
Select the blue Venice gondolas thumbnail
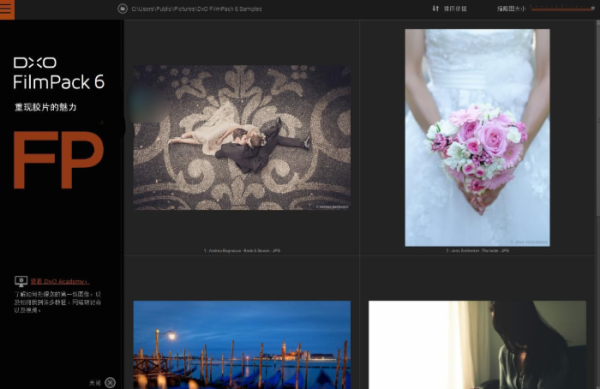pos(242,345)
